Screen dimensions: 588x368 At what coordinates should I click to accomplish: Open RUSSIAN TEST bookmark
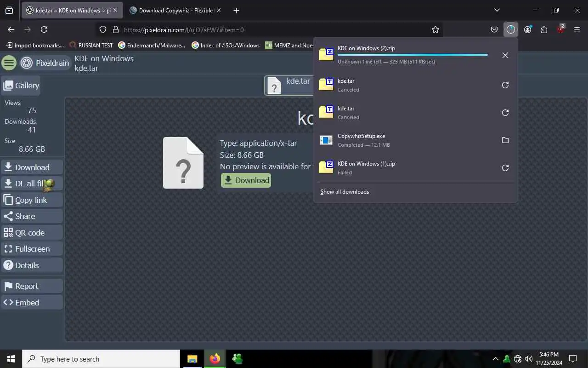click(91, 45)
